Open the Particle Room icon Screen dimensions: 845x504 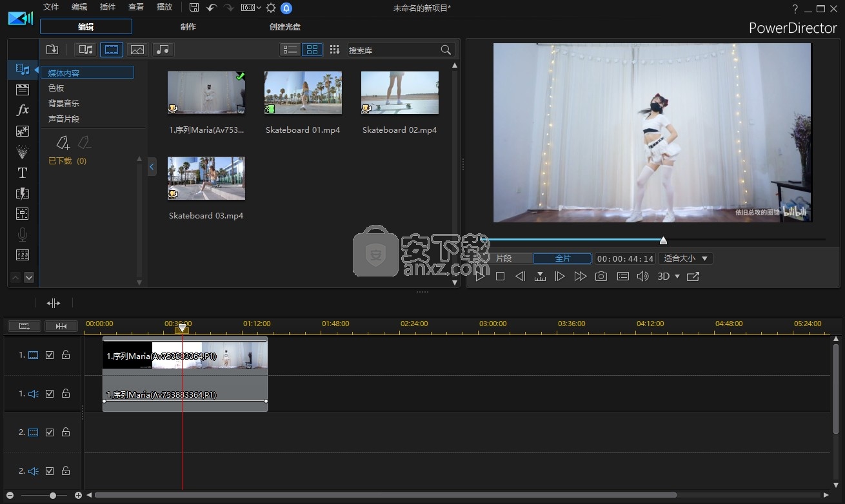(x=23, y=151)
